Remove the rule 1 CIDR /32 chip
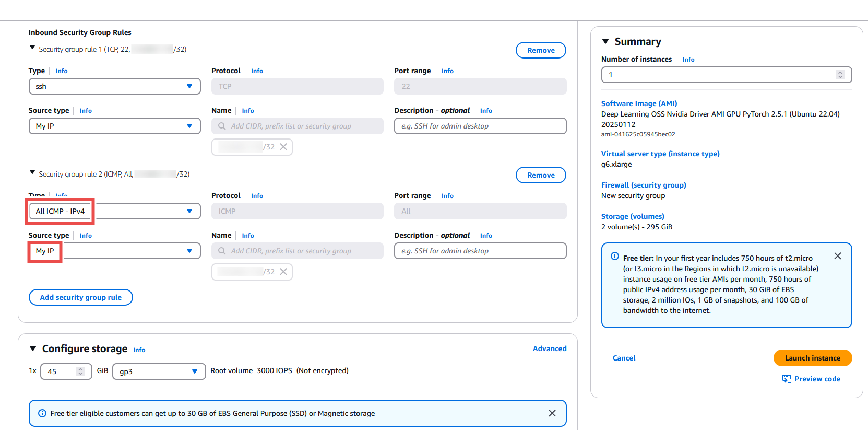The height and width of the screenshot is (430, 868). point(283,147)
